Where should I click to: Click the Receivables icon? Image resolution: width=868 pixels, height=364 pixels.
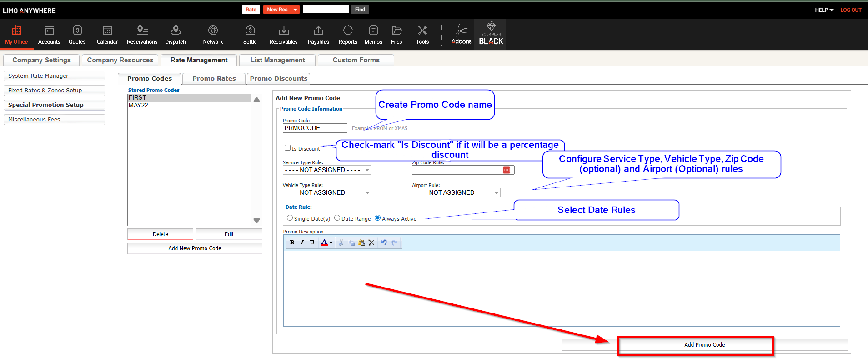pos(283,35)
